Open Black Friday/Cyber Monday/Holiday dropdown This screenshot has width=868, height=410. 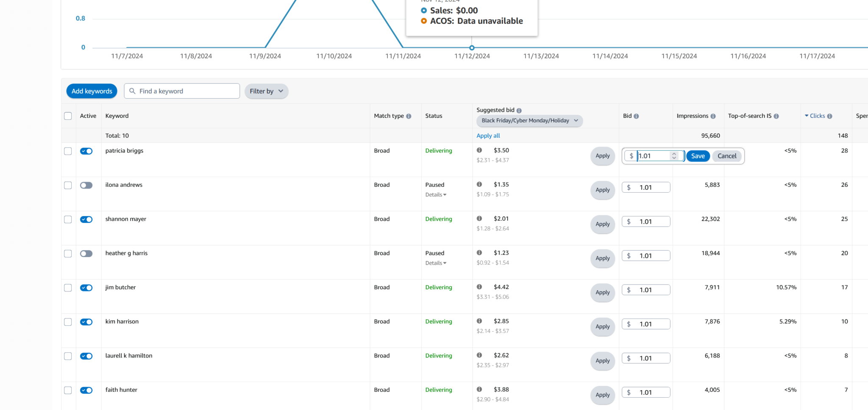[529, 121]
